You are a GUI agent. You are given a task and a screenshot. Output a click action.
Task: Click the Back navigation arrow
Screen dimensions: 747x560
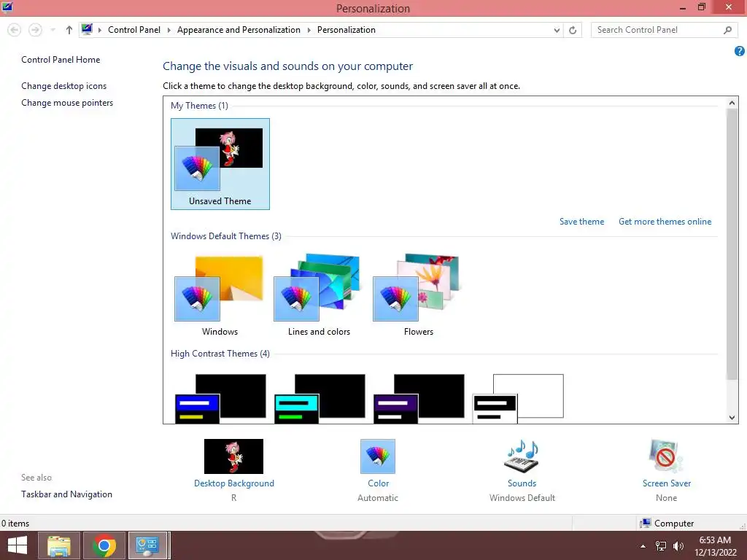point(15,30)
